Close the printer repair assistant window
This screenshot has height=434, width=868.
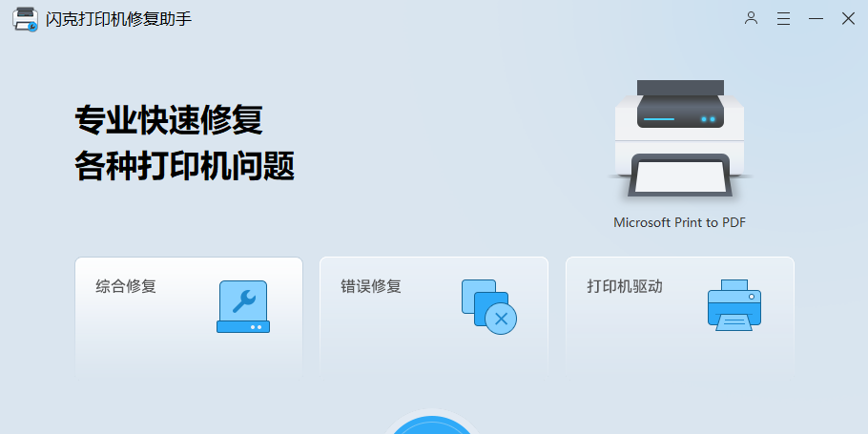[848, 18]
